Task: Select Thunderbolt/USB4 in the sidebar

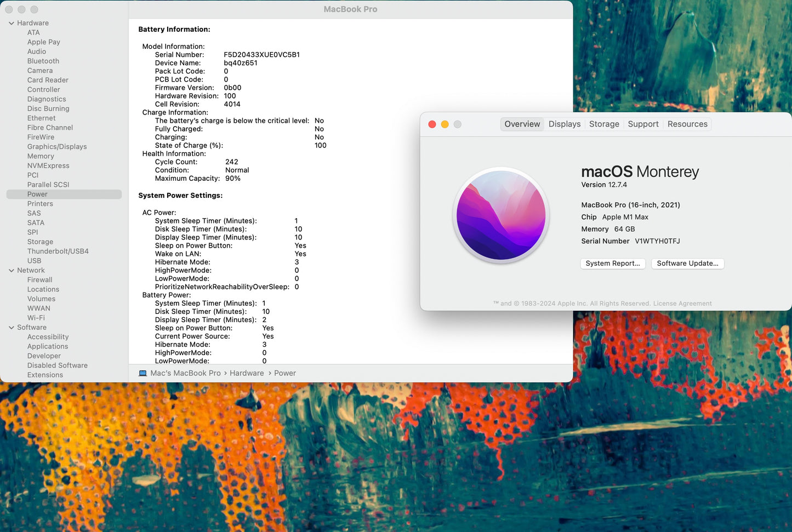Action: pos(58,251)
